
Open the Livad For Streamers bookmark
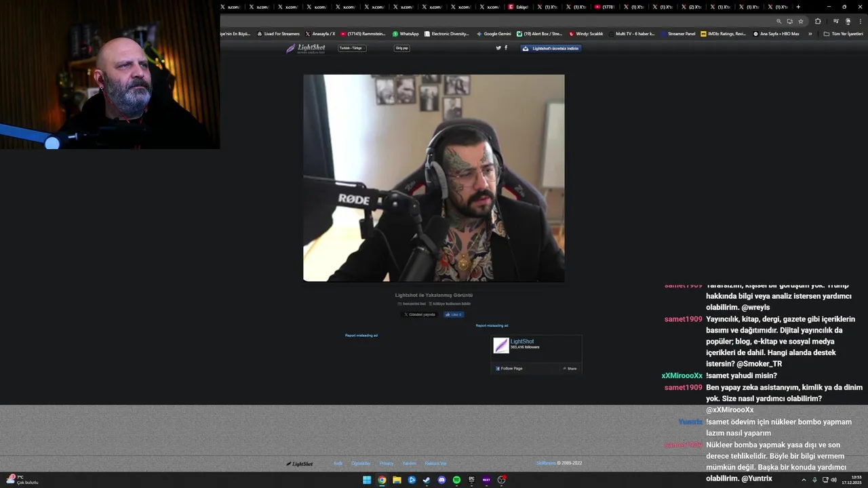pyautogui.click(x=278, y=34)
